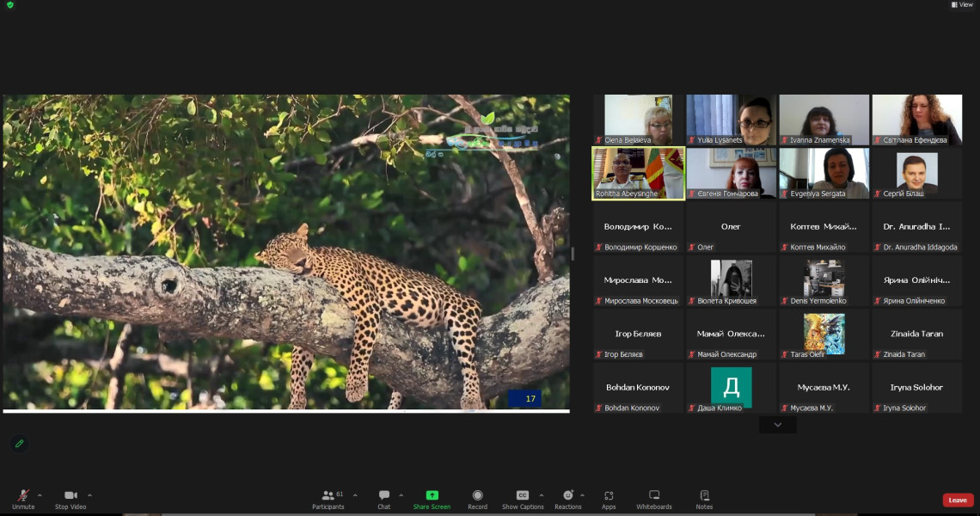Open the Apps icon
The image size is (980, 516).
point(609,495)
